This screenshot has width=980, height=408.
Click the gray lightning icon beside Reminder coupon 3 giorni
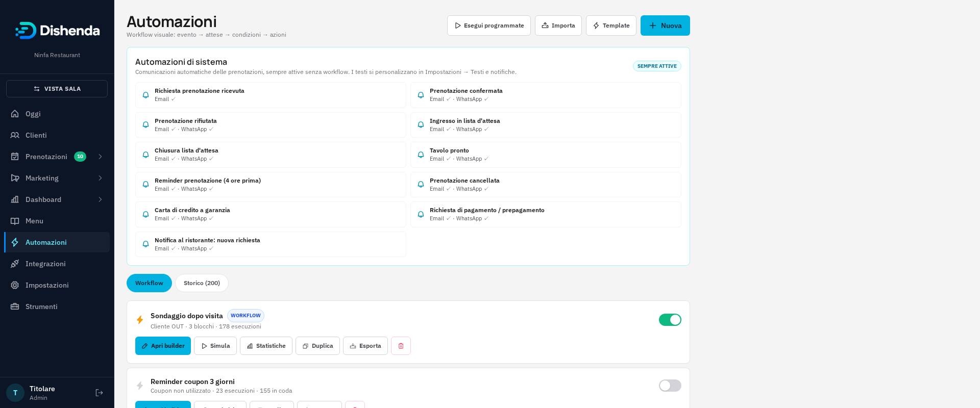pyautogui.click(x=140, y=386)
